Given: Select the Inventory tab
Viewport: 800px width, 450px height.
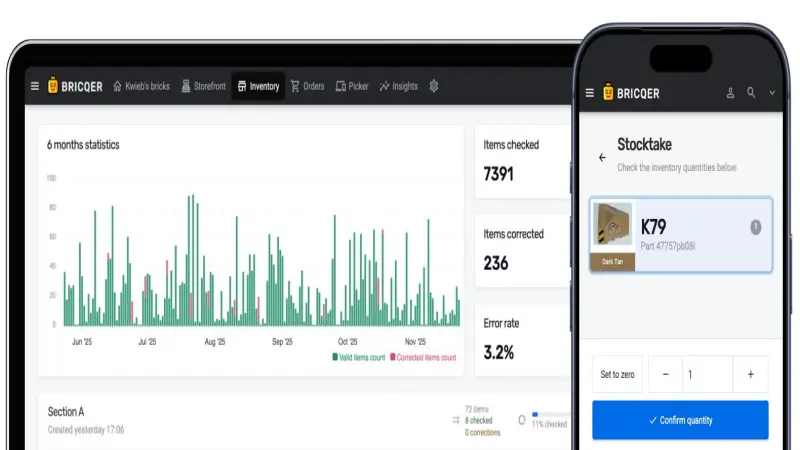Looking at the screenshot, I should (258, 86).
